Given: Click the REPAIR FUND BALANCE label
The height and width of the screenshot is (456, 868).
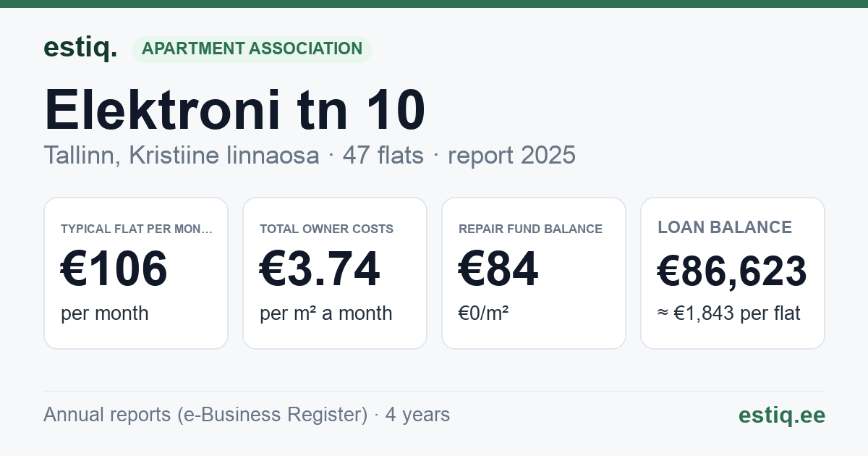Looking at the screenshot, I should pyautogui.click(x=530, y=229).
